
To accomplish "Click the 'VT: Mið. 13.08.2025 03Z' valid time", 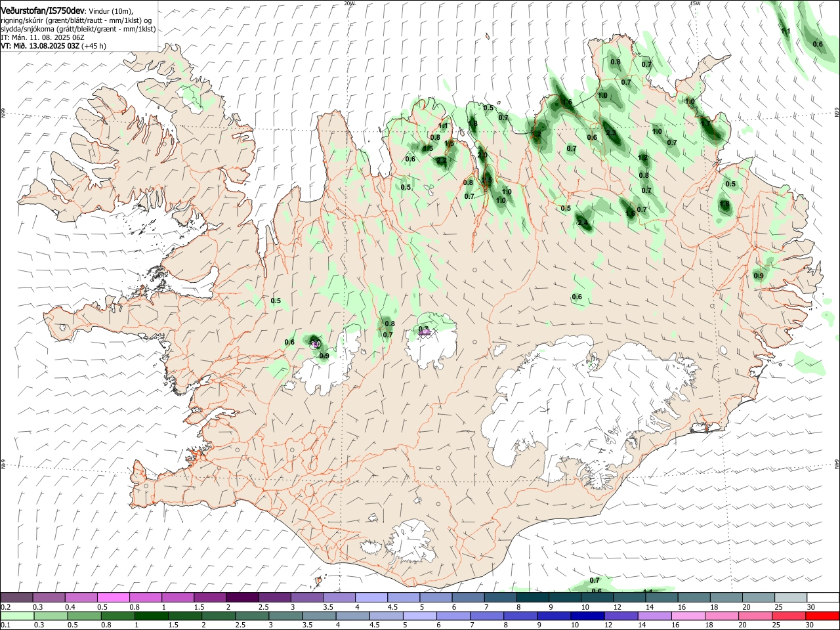I will pos(40,46).
